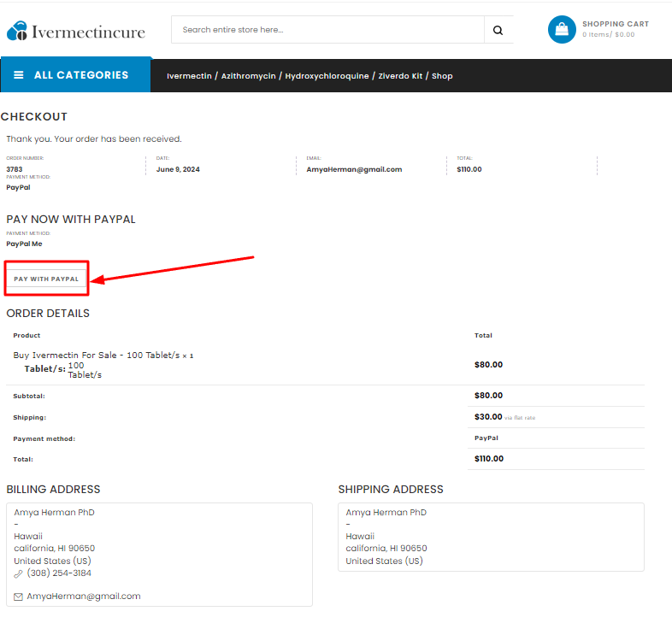Image resolution: width=672 pixels, height=623 pixels.
Task: Click the product line total $80.00
Action: click(x=488, y=365)
